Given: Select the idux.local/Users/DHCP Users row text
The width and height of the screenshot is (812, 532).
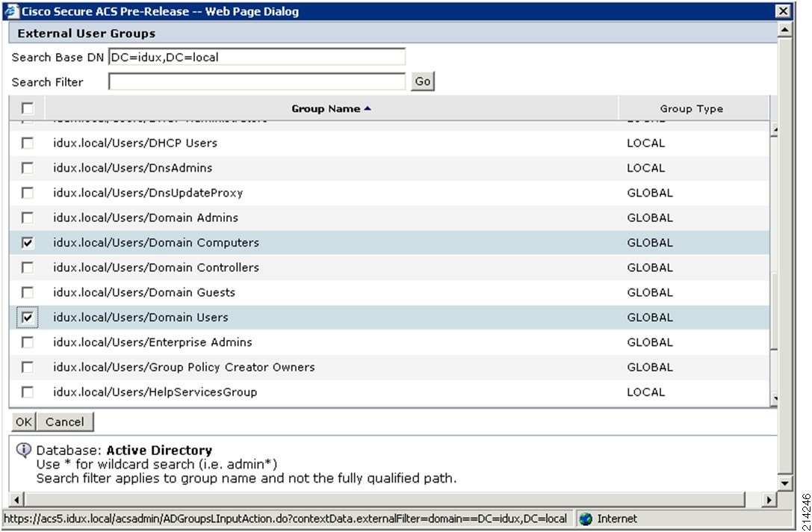Looking at the screenshot, I should tap(135, 143).
